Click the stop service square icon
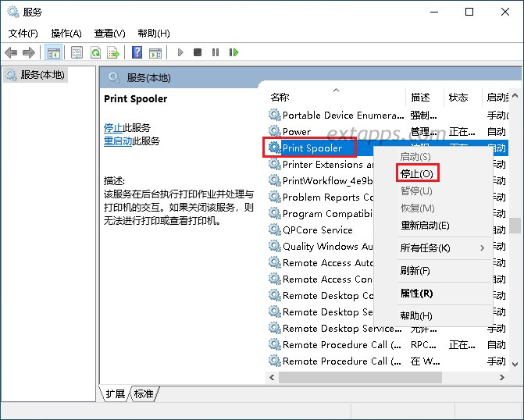This screenshot has width=524, height=420. point(198,52)
